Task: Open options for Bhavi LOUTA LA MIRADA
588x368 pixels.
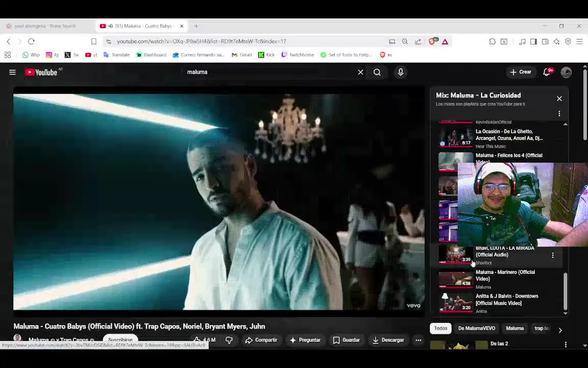Action: pyautogui.click(x=552, y=256)
